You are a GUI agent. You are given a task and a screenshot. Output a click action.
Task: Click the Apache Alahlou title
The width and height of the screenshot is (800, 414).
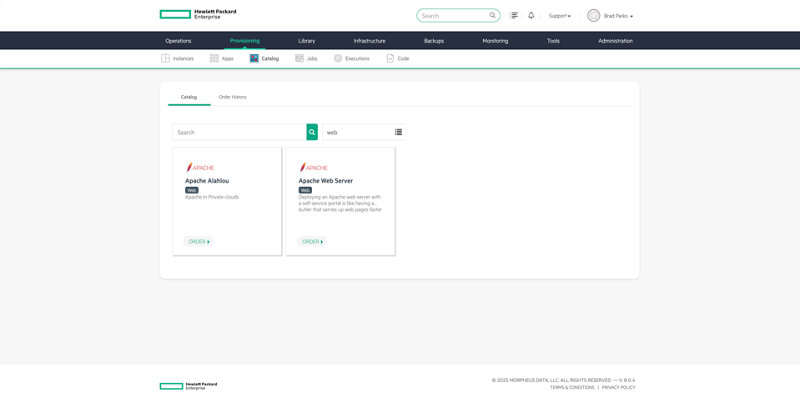pyautogui.click(x=207, y=181)
